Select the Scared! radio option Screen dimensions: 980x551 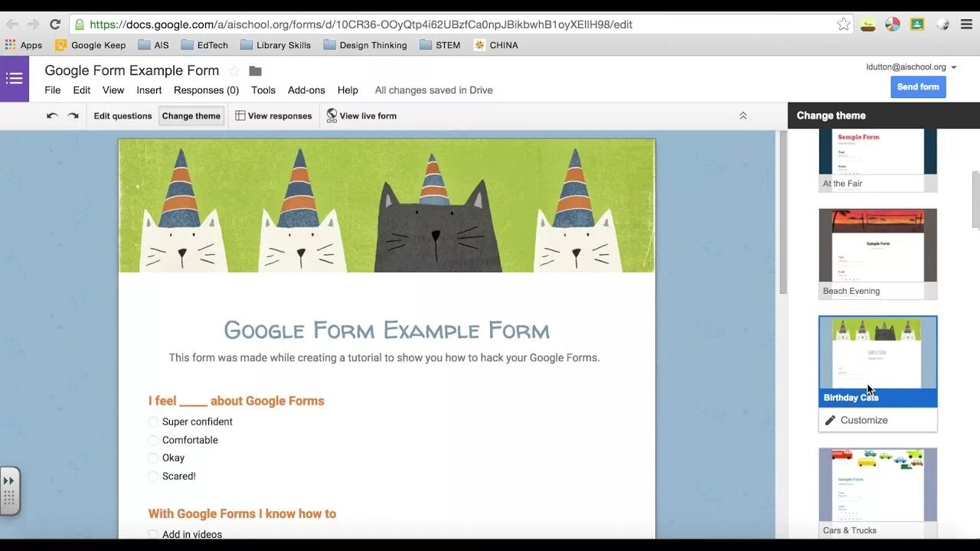click(153, 476)
